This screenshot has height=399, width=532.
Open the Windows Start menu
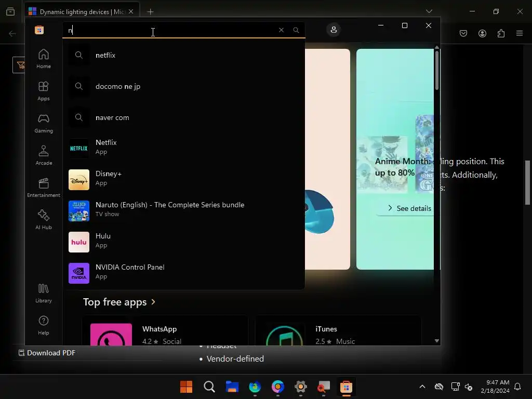point(186,387)
